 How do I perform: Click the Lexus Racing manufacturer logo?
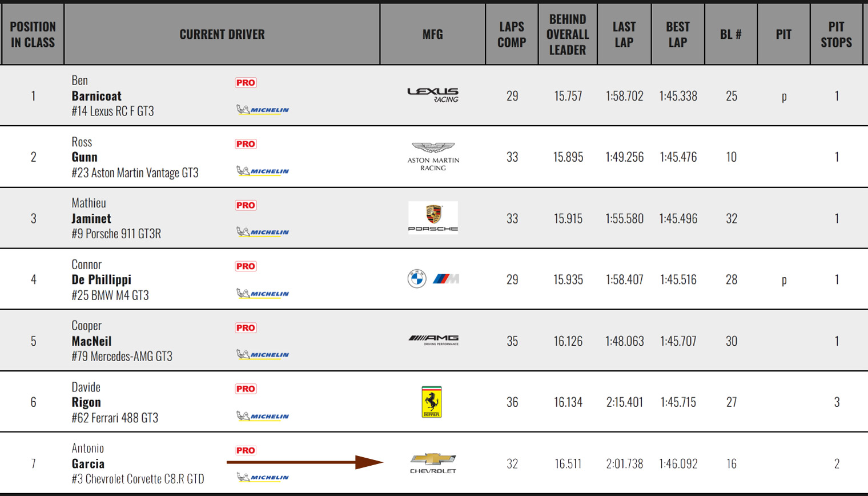point(433,95)
